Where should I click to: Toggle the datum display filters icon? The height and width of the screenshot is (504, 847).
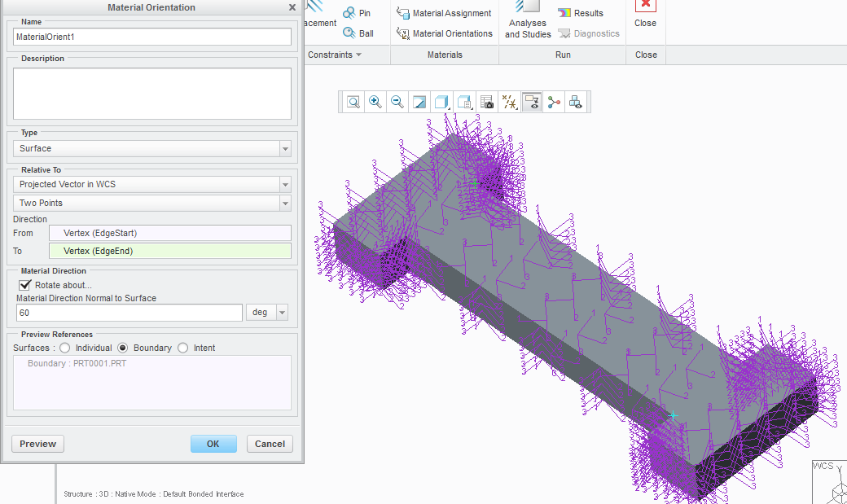[509, 102]
